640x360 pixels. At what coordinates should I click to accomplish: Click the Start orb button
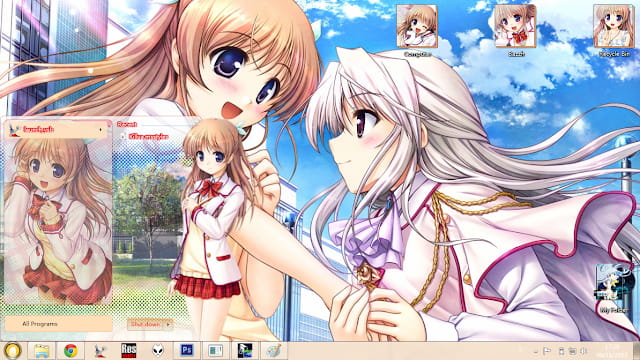pos(12,351)
